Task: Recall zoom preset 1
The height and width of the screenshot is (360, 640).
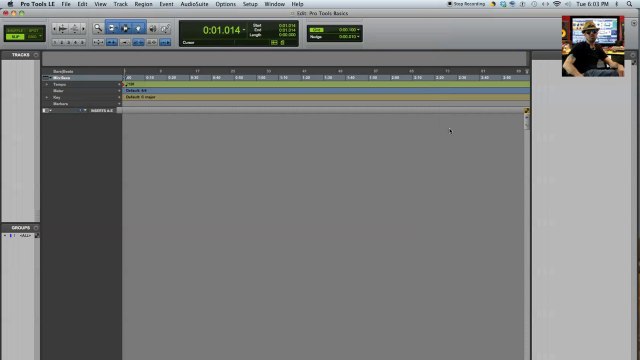Action: pos(55,42)
